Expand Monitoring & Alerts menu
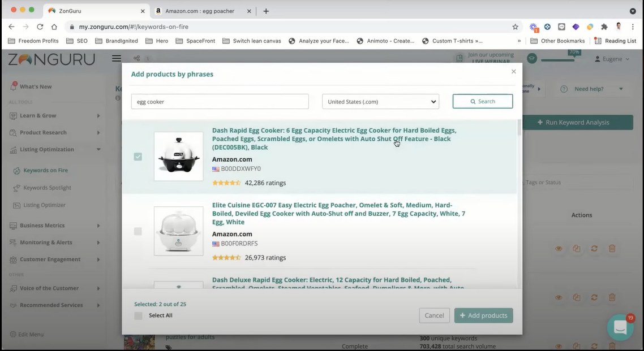The image size is (644, 351). coord(55,242)
